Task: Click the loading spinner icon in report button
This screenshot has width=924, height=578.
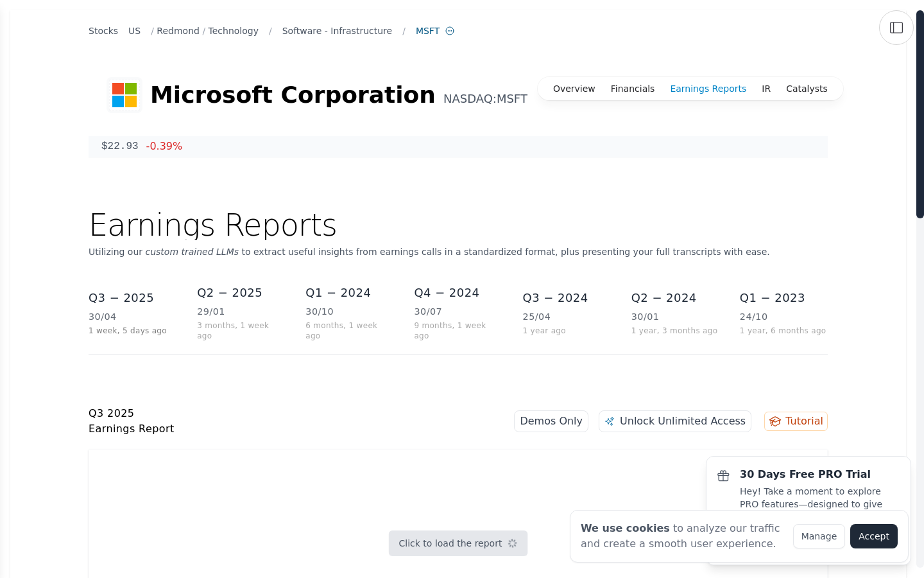Action: pyautogui.click(x=512, y=543)
